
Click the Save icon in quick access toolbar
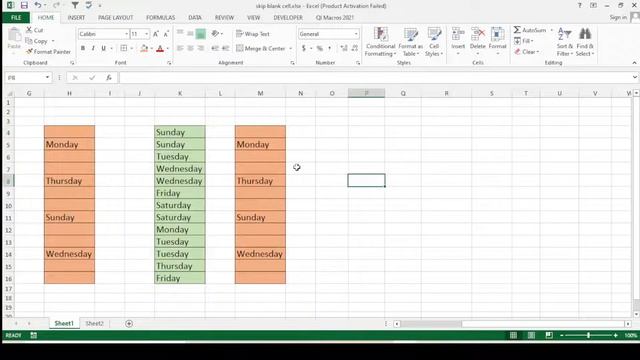click(x=24, y=5)
